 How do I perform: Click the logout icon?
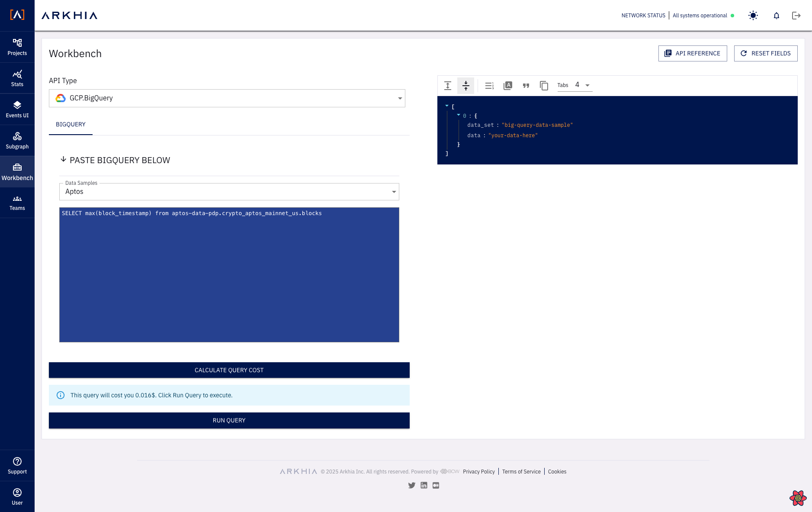pyautogui.click(x=796, y=16)
